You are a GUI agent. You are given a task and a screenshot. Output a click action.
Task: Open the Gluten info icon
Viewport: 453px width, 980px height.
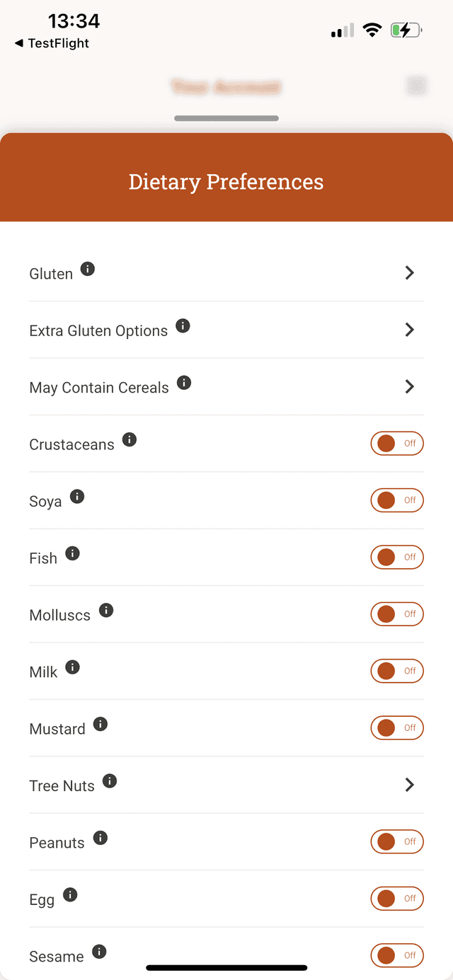(88, 268)
